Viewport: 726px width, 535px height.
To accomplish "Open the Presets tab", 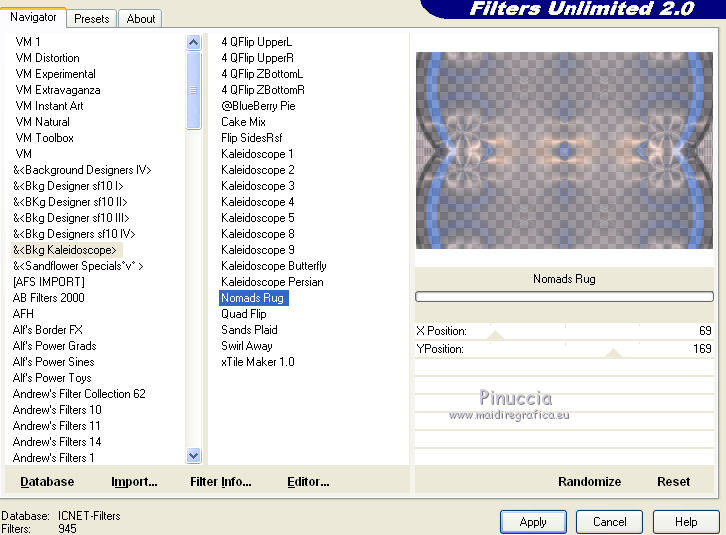I will (x=92, y=19).
